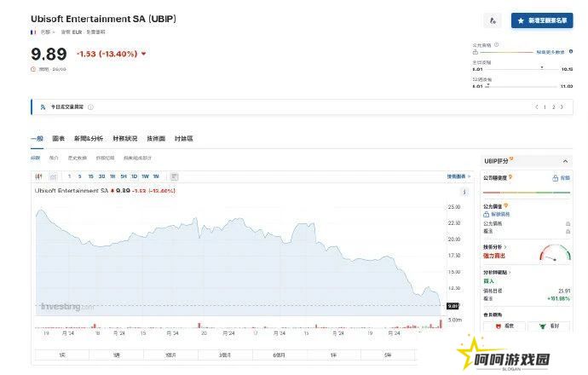Image resolution: width=588 pixels, height=375 pixels.
Task: Click the company health color bar
Action: click(527, 193)
